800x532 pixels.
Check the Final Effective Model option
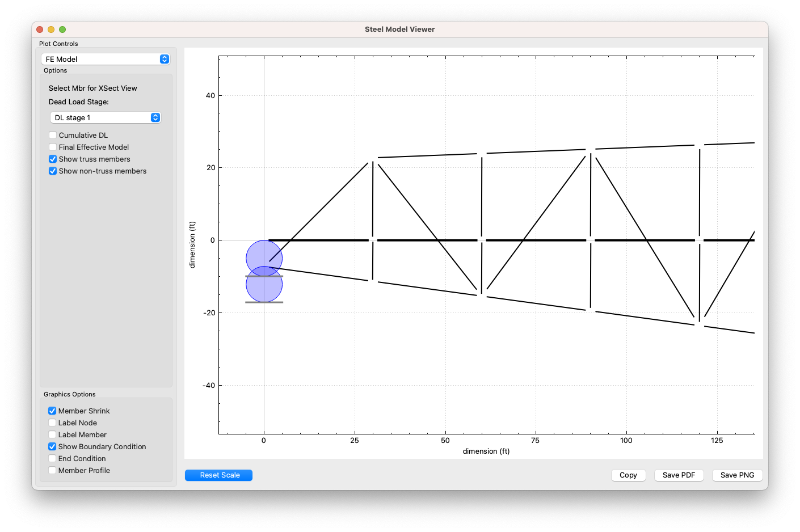pyautogui.click(x=53, y=147)
